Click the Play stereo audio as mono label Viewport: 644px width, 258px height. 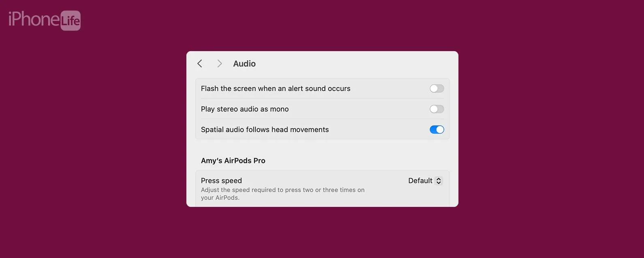pyautogui.click(x=245, y=109)
